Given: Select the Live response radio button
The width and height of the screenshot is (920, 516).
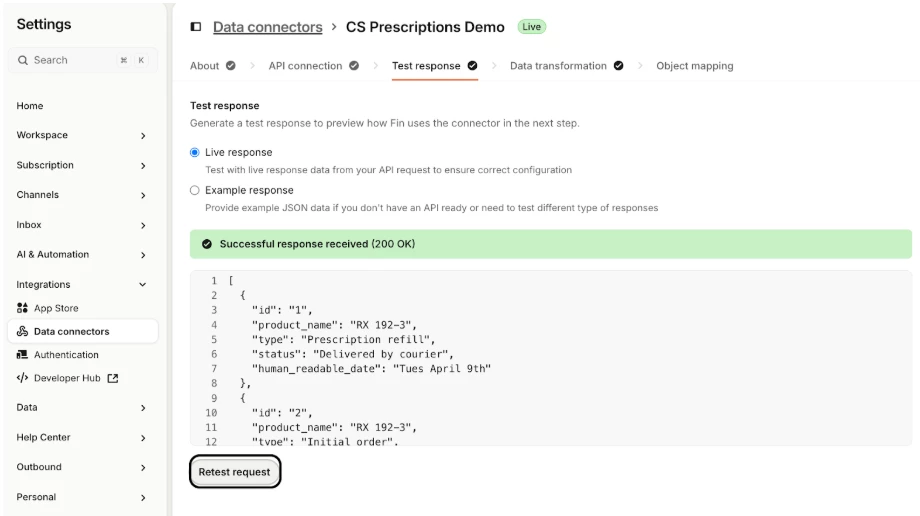Looking at the screenshot, I should pyautogui.click(x=195, y=153).
